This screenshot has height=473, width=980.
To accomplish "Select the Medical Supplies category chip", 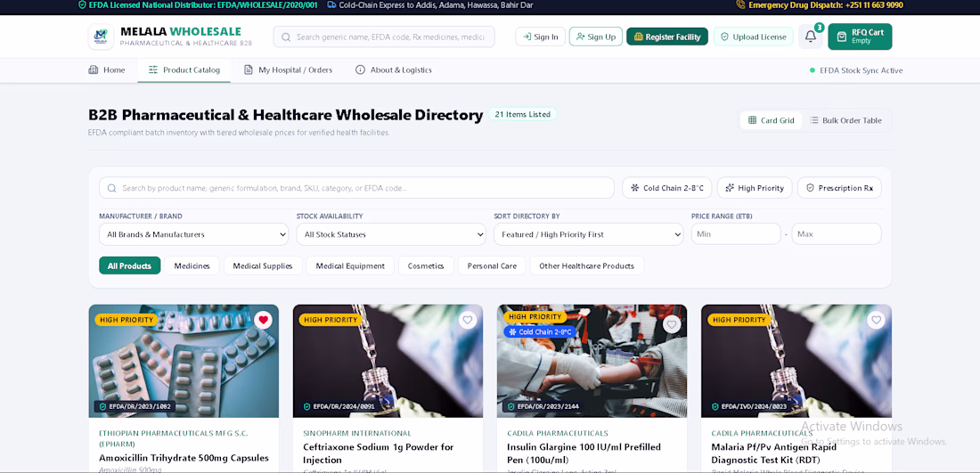I will (x=263, y=265).
